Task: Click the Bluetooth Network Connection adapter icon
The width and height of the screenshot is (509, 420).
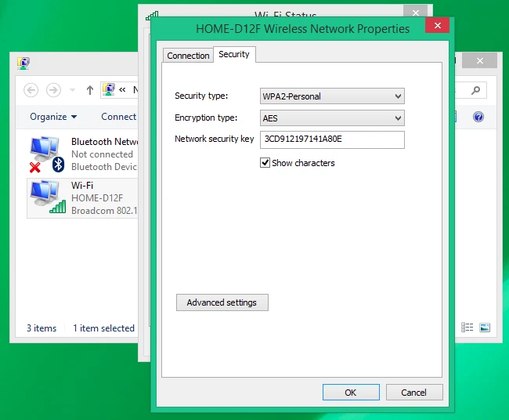Action: pyautogui.click(x=45, y=154)
